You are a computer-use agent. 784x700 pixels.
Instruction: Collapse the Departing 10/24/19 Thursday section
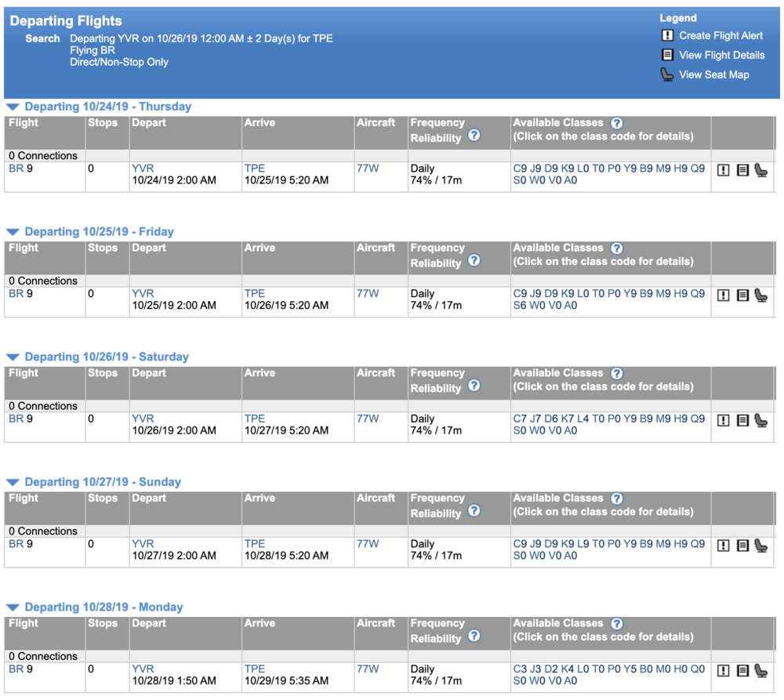click(13, 107)
